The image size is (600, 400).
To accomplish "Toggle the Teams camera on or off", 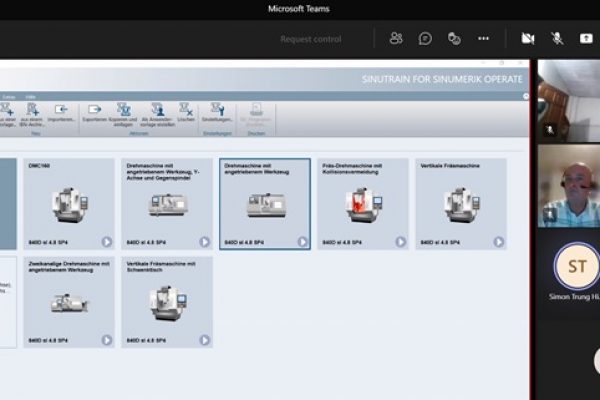I will point(527,38).
